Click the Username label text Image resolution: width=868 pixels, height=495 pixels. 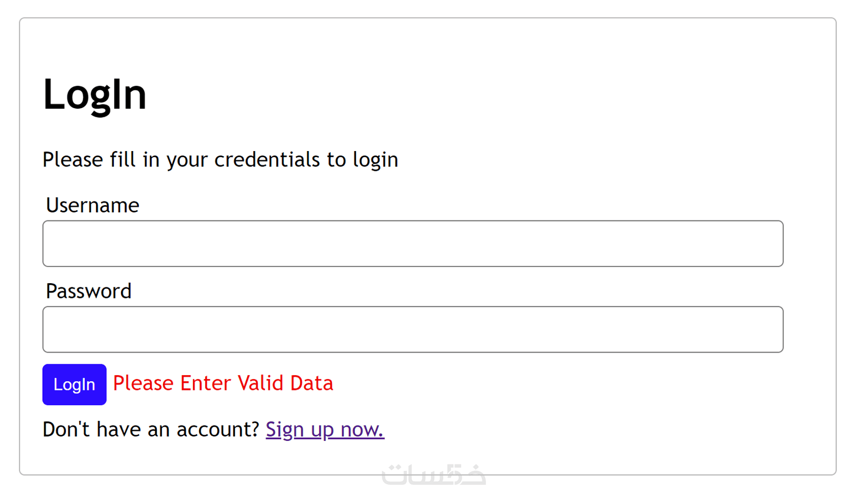(x=92, y=205)
